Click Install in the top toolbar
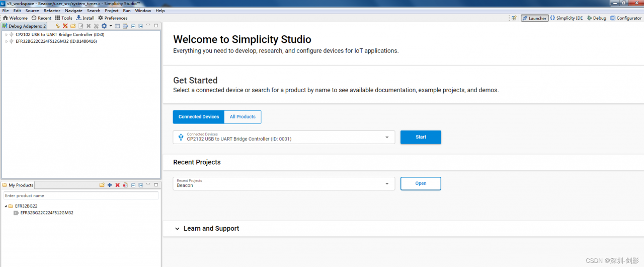Viewport: 644px width, 267px height. click(85, 18)
